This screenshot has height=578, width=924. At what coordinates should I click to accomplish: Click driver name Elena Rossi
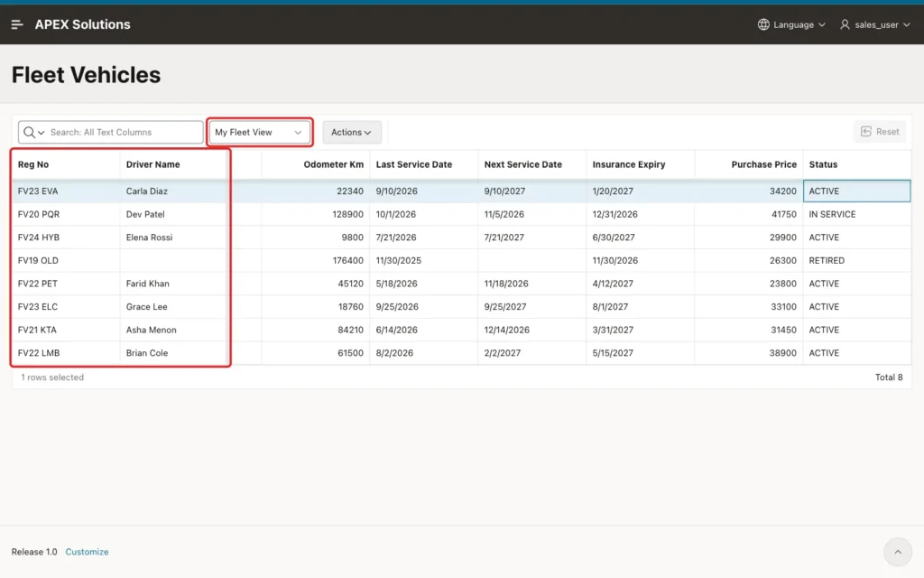coord(149,238)
